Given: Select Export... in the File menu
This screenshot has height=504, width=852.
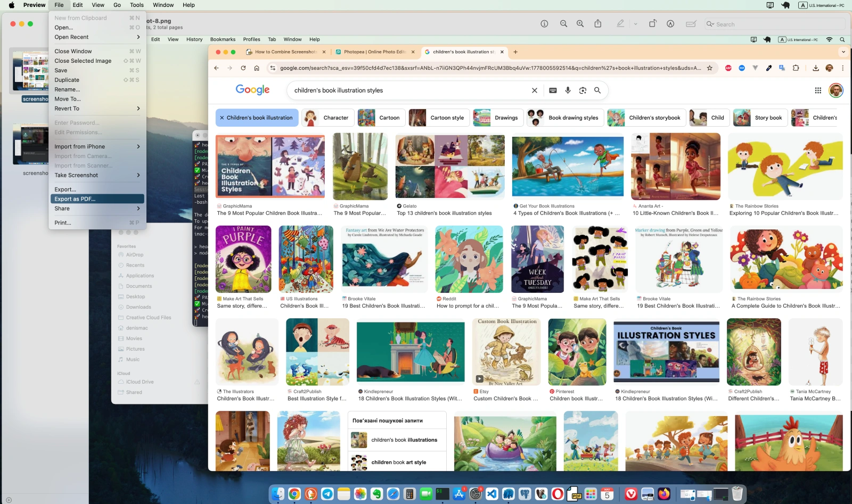Looking at the screenshot, I should 97,189.
